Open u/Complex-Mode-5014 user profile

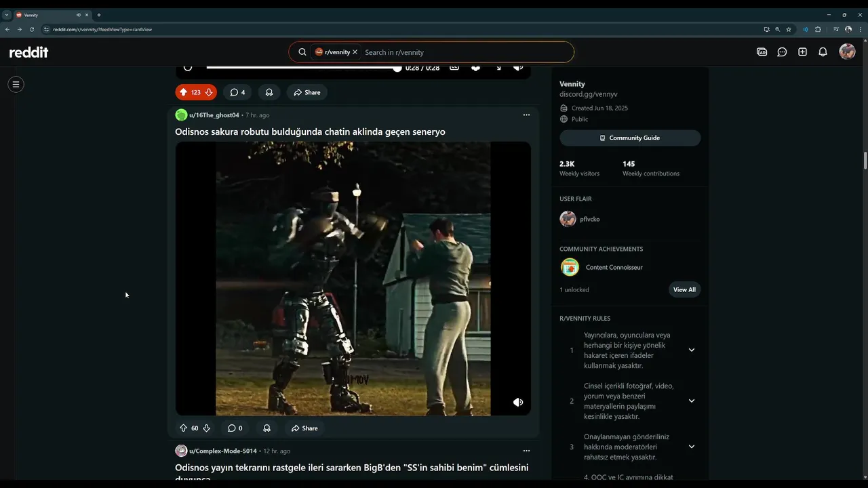(223, 451)
